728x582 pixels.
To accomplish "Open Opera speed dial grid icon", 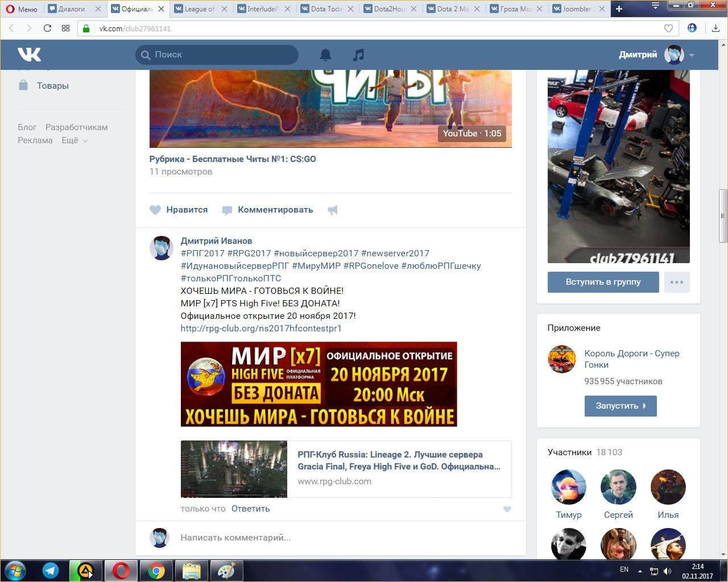I will (65, 28).
